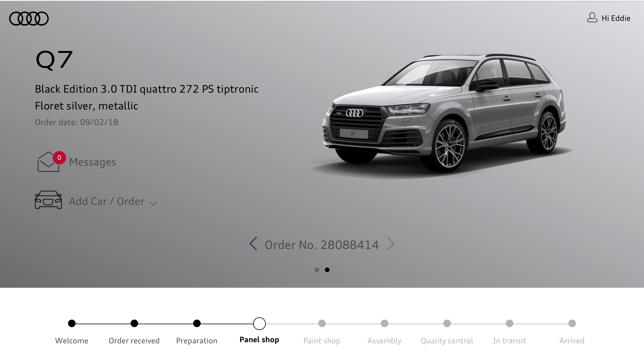Select the Panel shop stage label
644x361 pixels.
[259, 340]
